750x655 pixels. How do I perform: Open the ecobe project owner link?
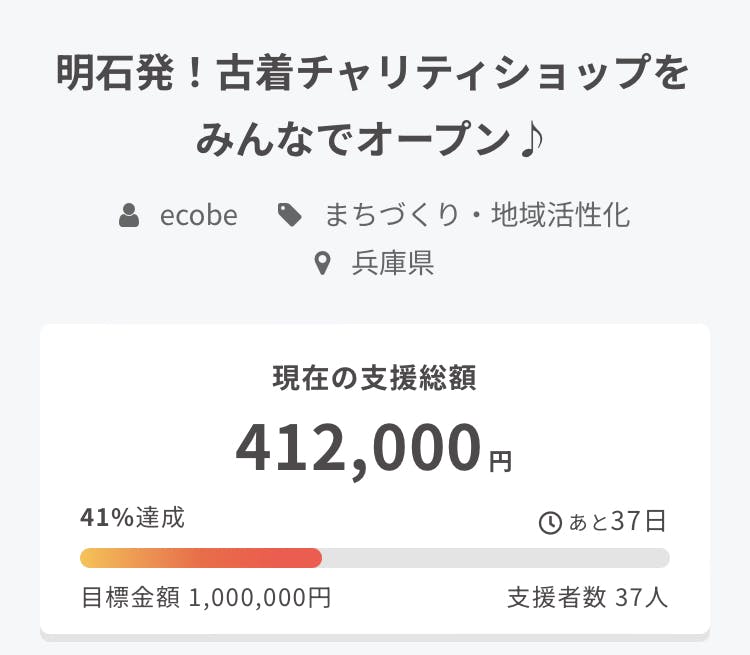click(198, 215)
